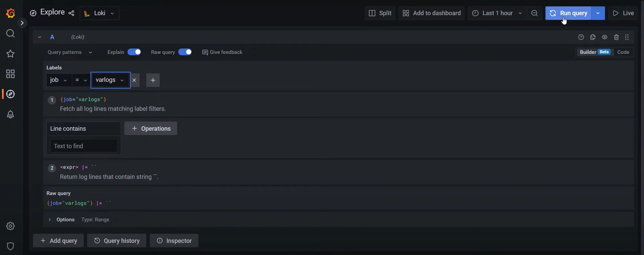Click "Return log lines that contain string" text

[x=109, y=177]
